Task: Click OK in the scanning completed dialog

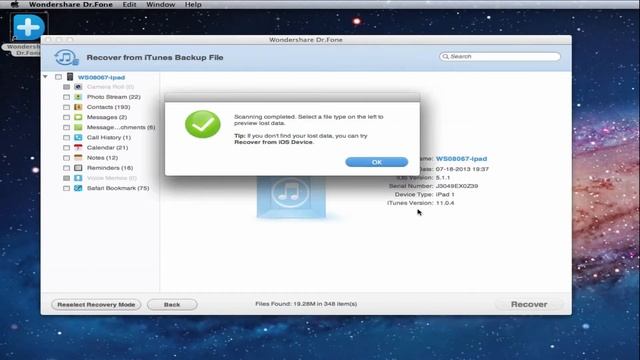Action: (x=377, y=162)
